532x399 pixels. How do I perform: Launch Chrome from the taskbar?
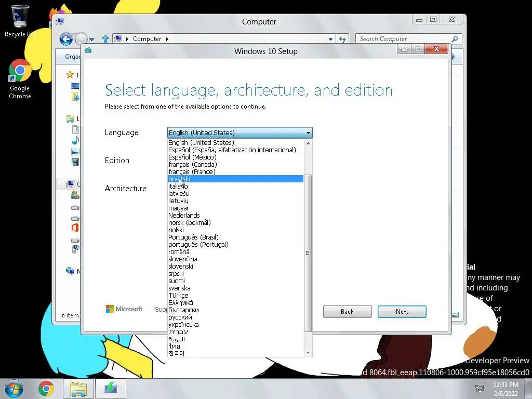[46, 389]
